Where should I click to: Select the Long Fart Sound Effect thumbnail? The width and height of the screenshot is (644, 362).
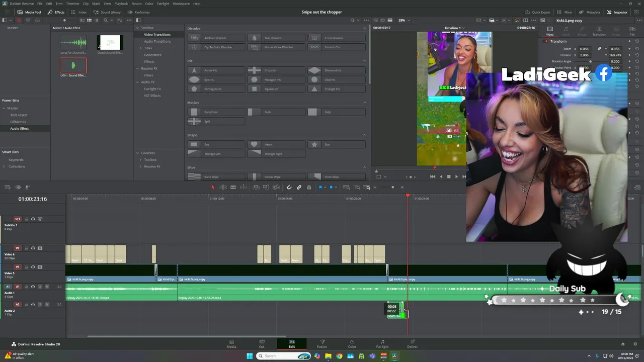click(x=73, y=42)
